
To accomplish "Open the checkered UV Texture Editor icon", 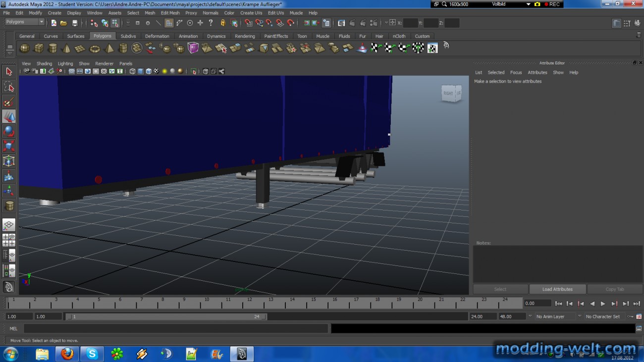I will click(432, 48).
